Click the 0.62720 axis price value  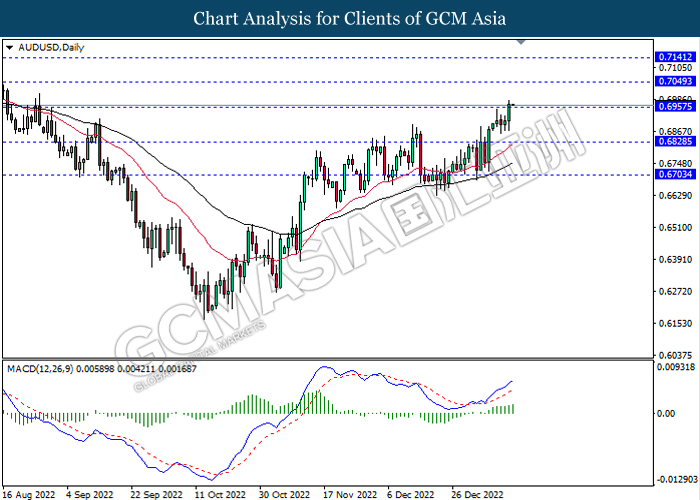click(x=675, y=292)
